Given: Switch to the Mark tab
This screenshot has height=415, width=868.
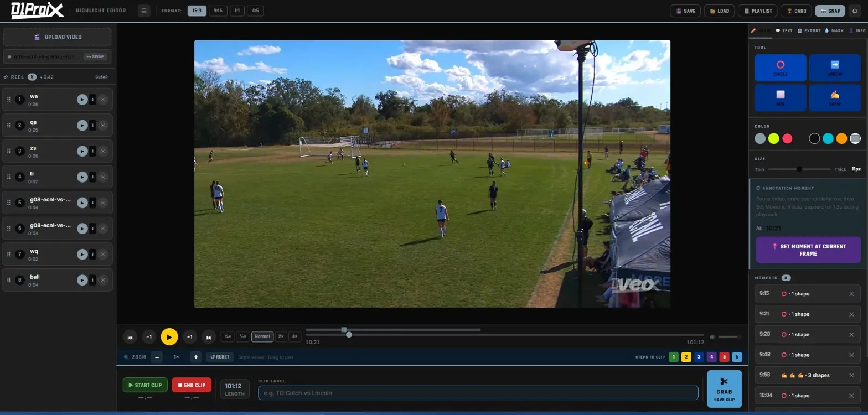Looking at the screenshot, I should click(x=834, y=31).
